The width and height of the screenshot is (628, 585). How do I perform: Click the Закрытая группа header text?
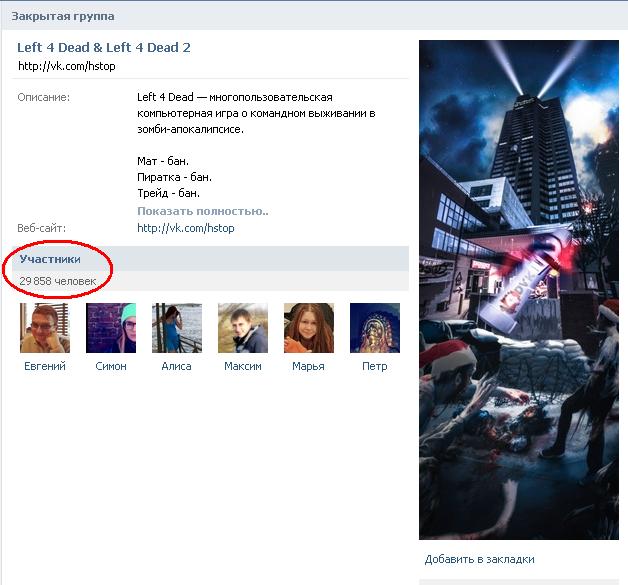tap(63, 16)
